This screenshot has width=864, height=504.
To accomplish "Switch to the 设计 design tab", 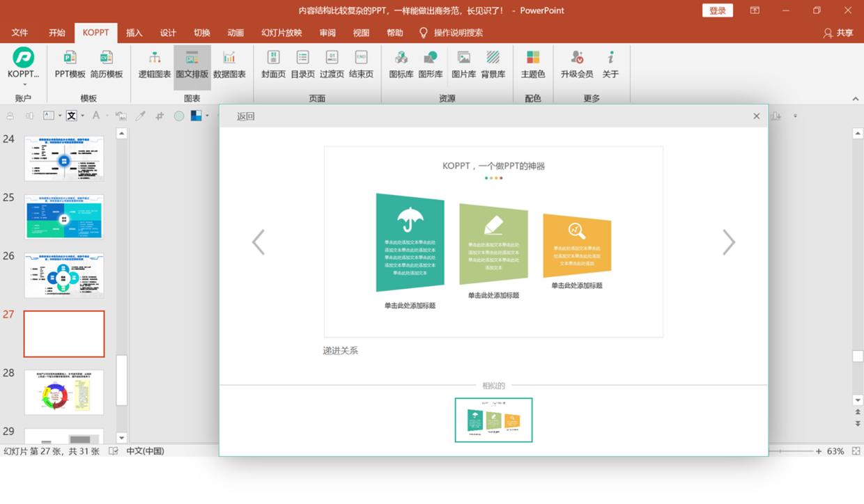I will (168, 33).
